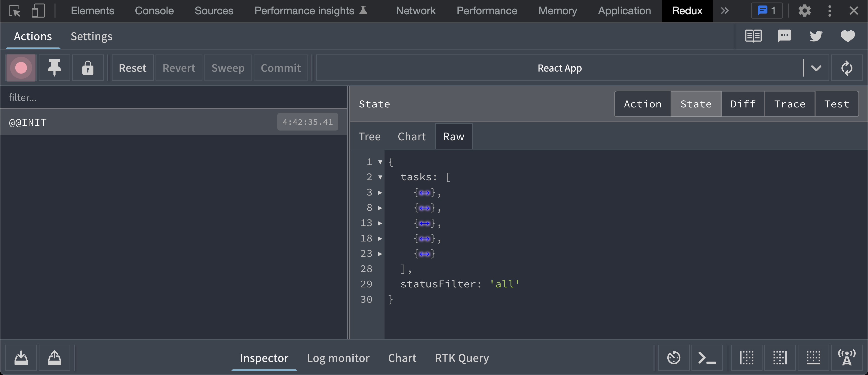Switch to the Diff tab
The width and height of the screenshot is (868, 375).
[x=743, y=104]
